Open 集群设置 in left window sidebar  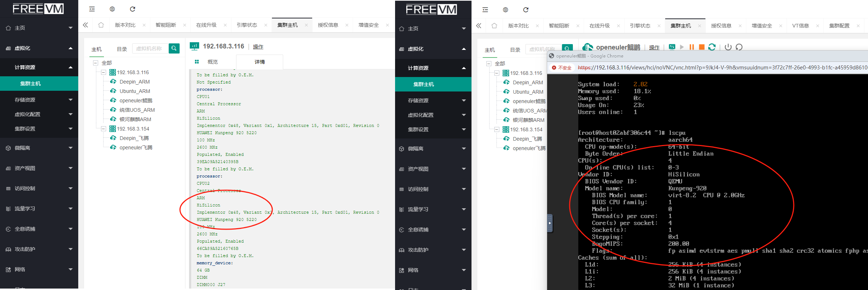click(x=39, y=129)
